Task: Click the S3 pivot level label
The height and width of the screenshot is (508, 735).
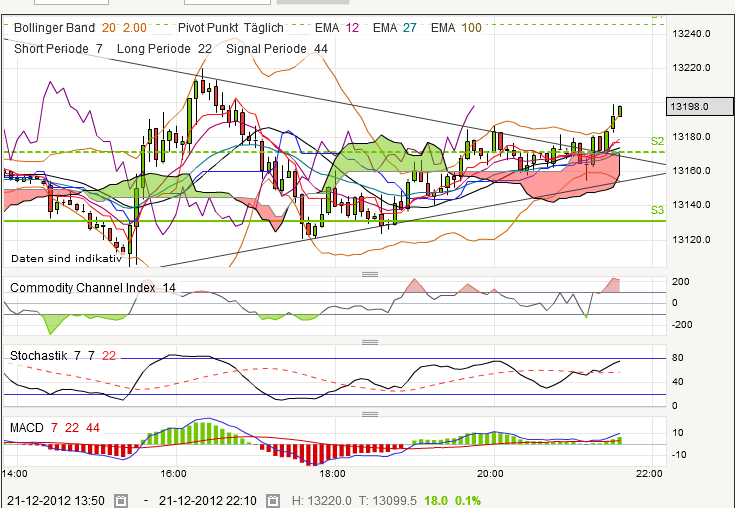Action: tap(658, 210)
